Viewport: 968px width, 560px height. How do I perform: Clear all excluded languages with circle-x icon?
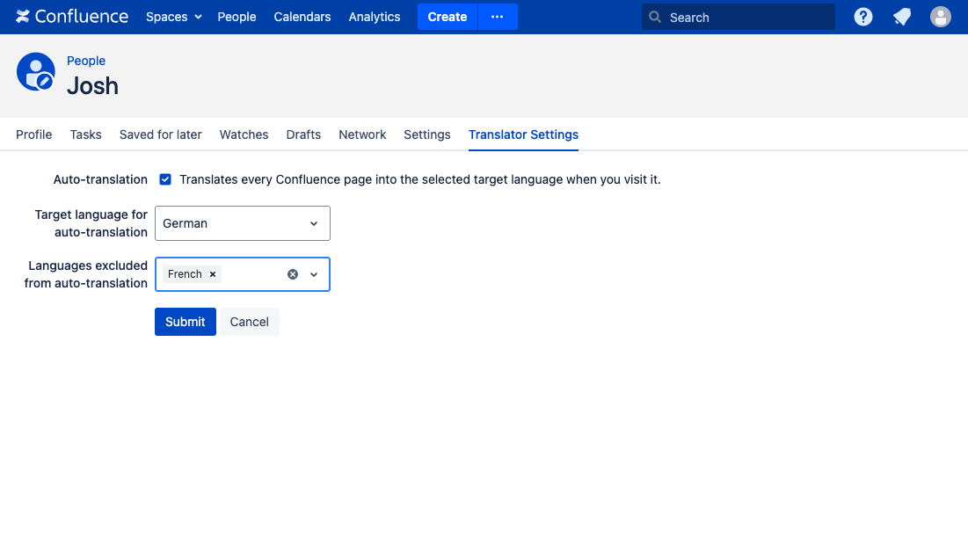click(293, 274)
